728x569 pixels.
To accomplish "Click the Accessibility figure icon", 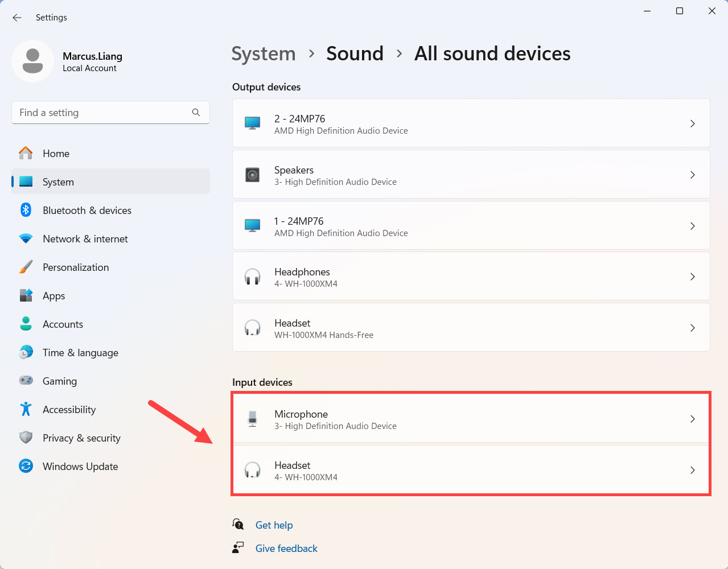I will coord(26,409).
